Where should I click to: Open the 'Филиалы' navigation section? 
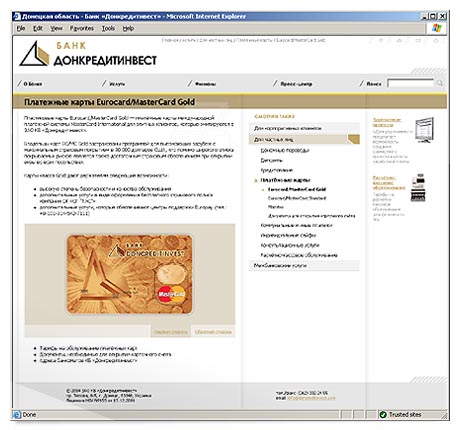(205, 84)
